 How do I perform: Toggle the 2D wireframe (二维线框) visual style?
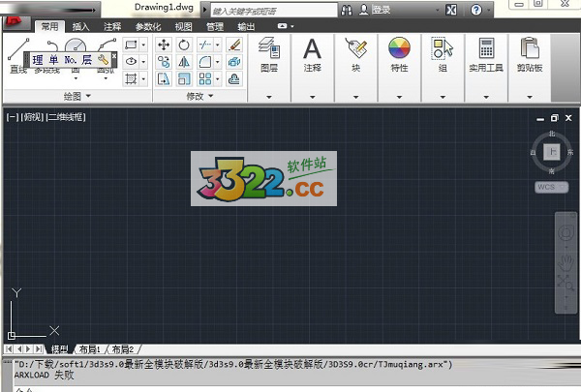(66, 117)
